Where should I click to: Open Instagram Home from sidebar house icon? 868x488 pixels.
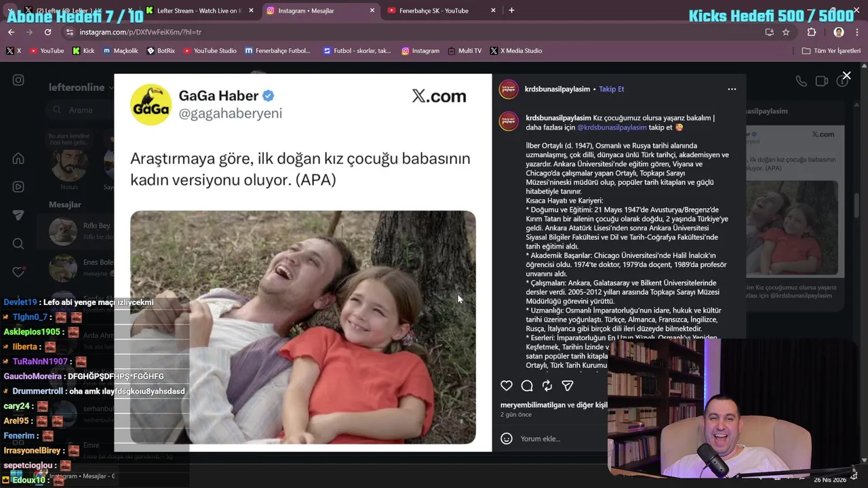[18, 159]
